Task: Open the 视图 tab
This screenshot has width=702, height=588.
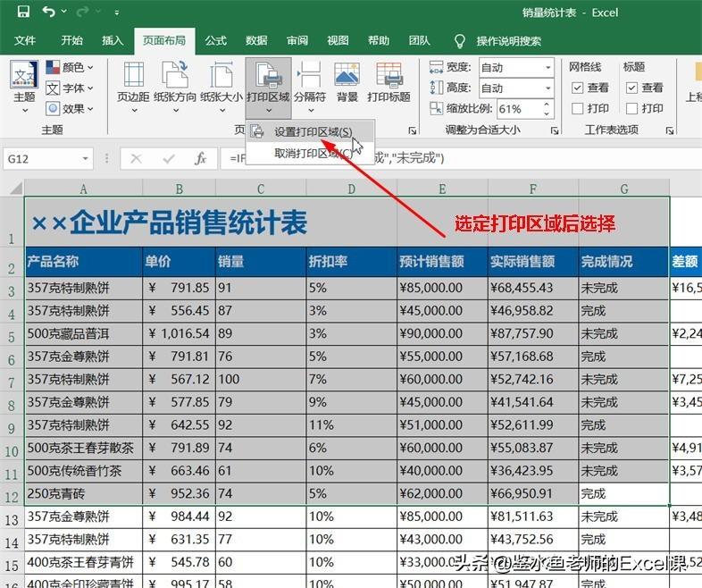Action: [x=338, y=41]
